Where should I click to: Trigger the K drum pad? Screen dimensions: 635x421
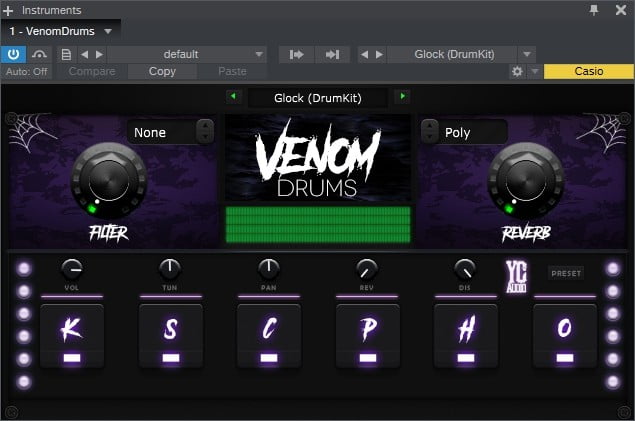pyautogui.click(x=72, y=336)
